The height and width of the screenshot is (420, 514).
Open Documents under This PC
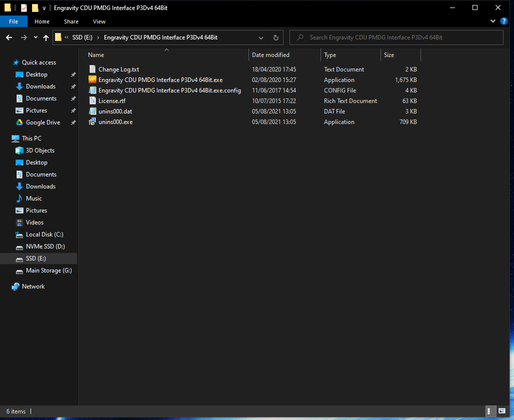click(x=41, y=174)
